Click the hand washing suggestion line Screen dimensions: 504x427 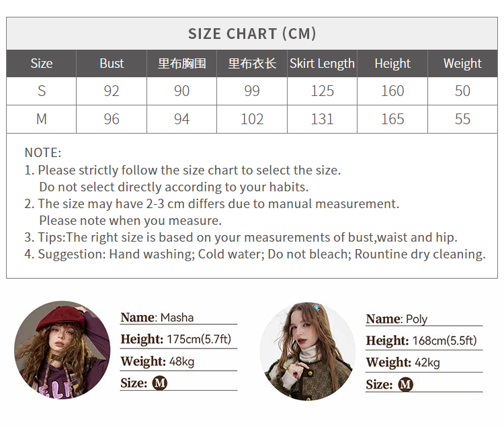tap(255, 254)
